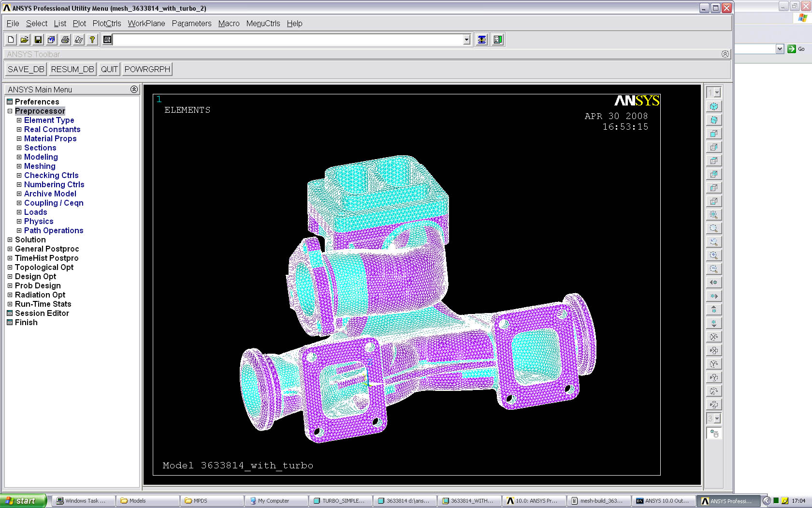Viewport: 812px width, 508px height.
Task: Click the POWRGRPH button
Action: pyautogui.click(x=147, y=69)
